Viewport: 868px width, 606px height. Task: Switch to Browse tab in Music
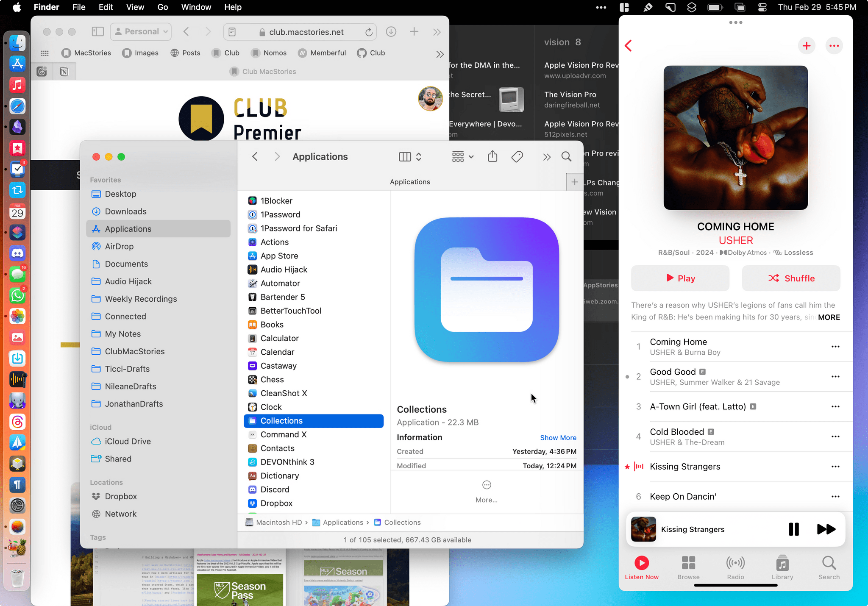(x=688, y=568)
